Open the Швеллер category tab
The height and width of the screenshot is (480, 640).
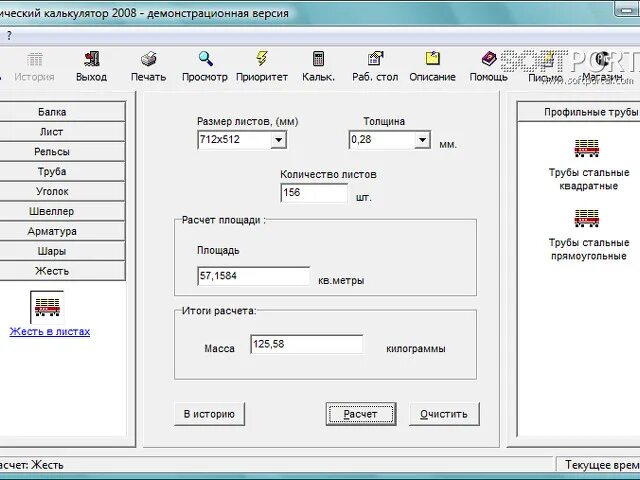52,211
